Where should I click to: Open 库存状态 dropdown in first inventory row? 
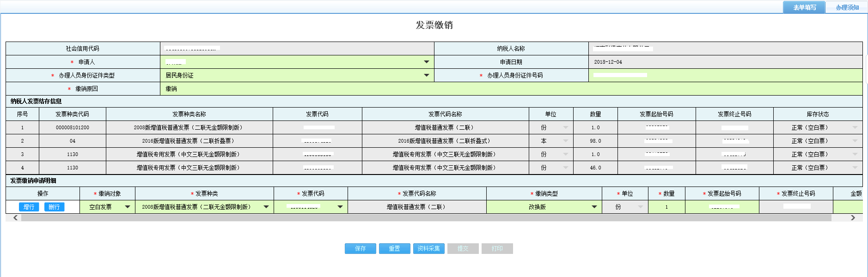[x=855, y=127]
